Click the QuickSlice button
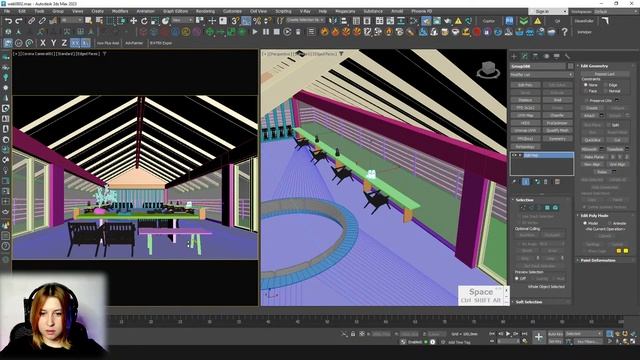 click(593, 140)
